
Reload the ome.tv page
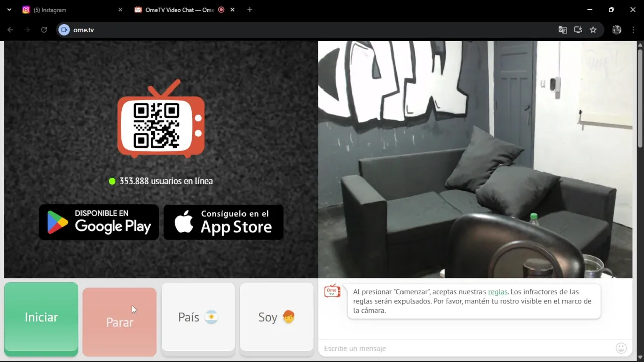click(x=44, y=30)
